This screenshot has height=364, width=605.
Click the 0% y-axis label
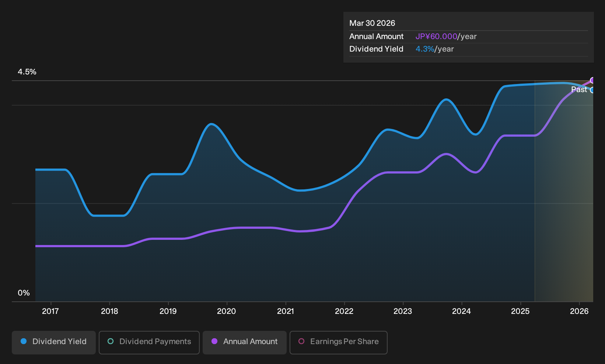pyautogui.click(x=24, y=293)
